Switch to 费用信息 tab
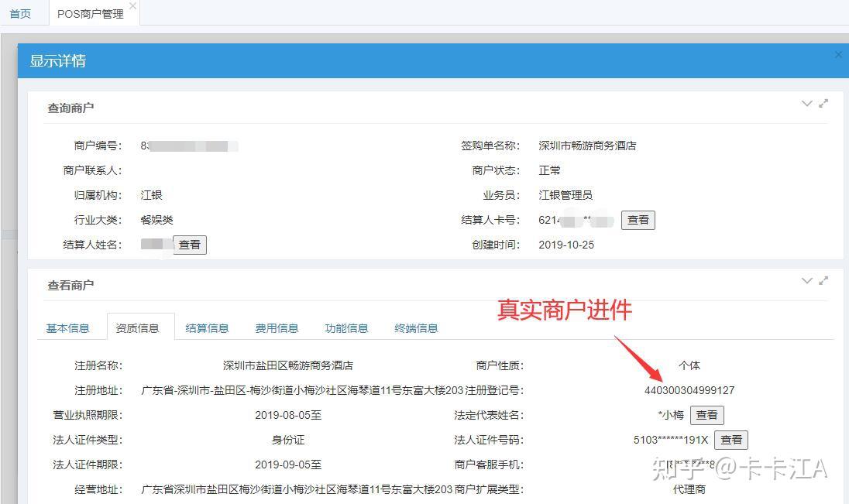The image size is (849, 504). tap(277, 328)
